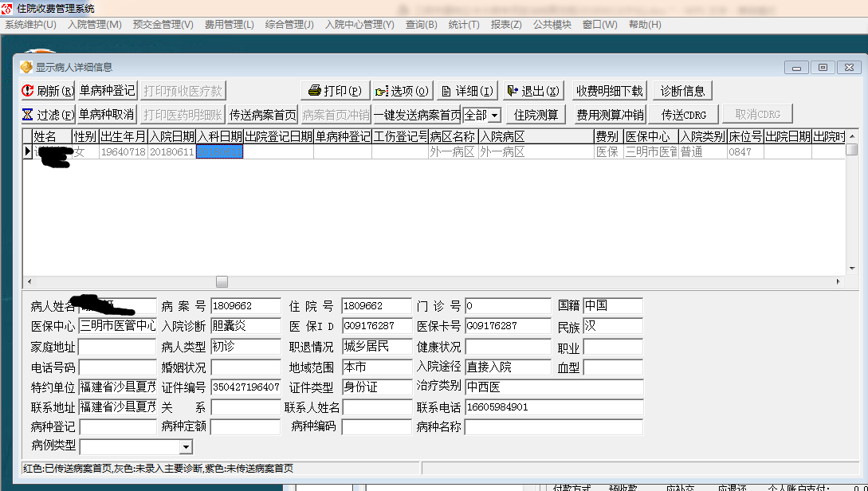Click the 显示病人详细信息 window icon
868x491 pixels.
pos(26,67)
